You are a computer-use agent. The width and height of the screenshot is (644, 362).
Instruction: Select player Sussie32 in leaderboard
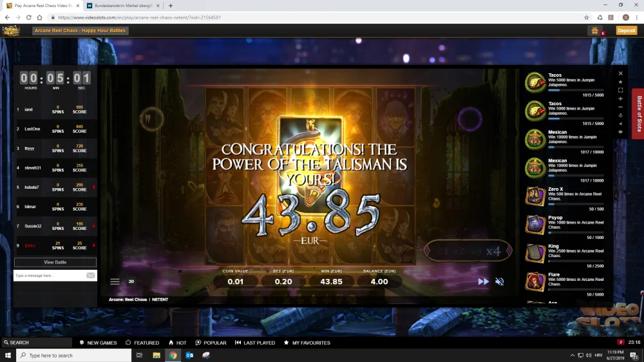pyautogui.click(x=33, y=226)
